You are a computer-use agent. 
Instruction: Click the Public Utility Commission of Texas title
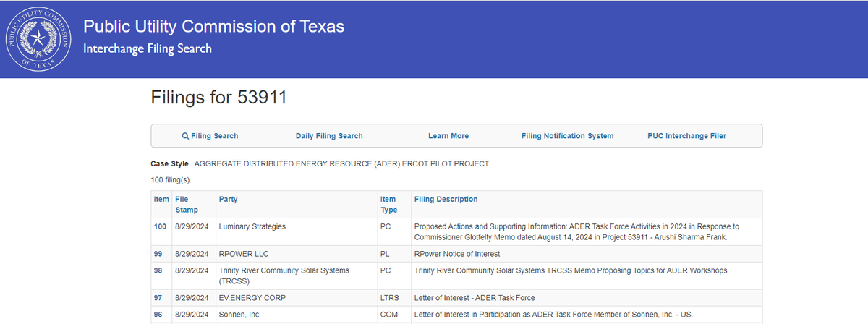point(214,27)
